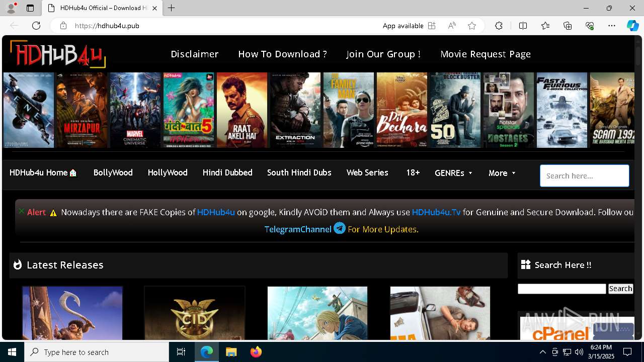Screen dimensions: 644x362
Task: Close the HDHub4u Official tab
Action: (x=155, y=8)
